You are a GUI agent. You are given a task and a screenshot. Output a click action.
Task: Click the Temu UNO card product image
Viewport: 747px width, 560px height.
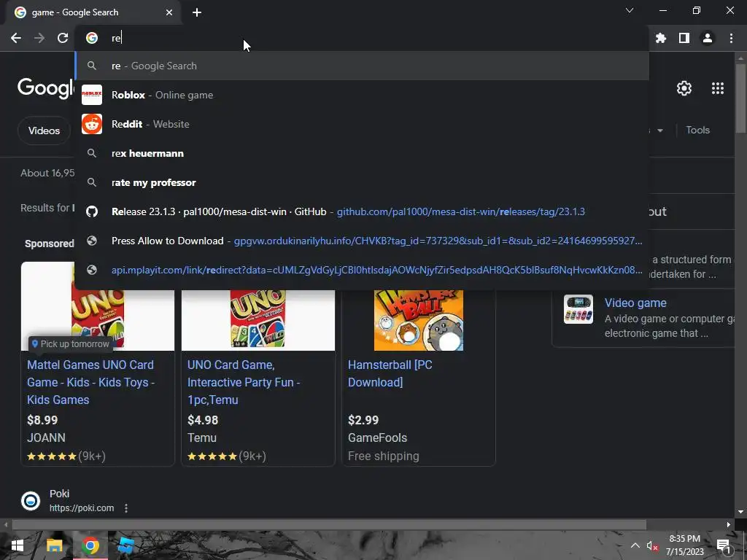258,319
